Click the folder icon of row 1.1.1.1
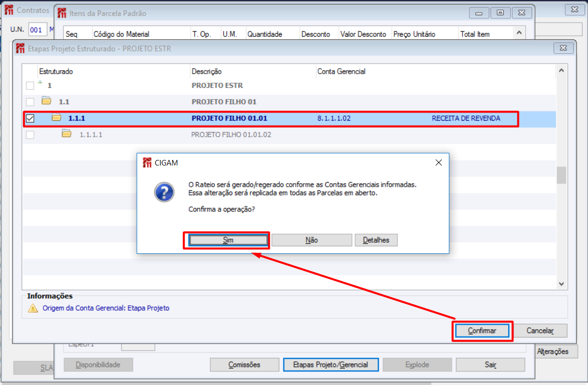This screenshot has width=588, height=385. (67, 133)
